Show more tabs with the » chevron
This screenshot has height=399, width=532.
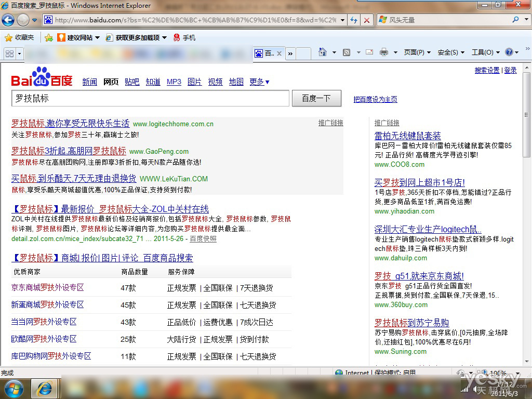[290, 54]
